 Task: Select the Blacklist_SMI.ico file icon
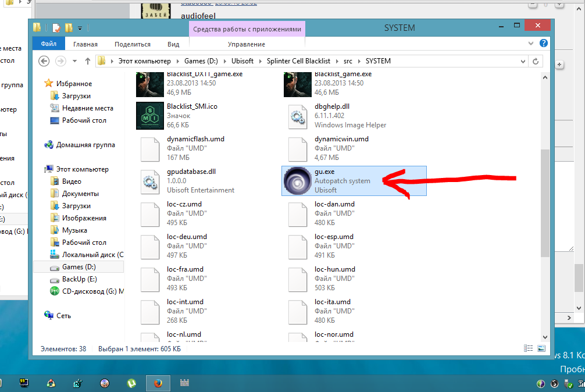click(150, 116)
